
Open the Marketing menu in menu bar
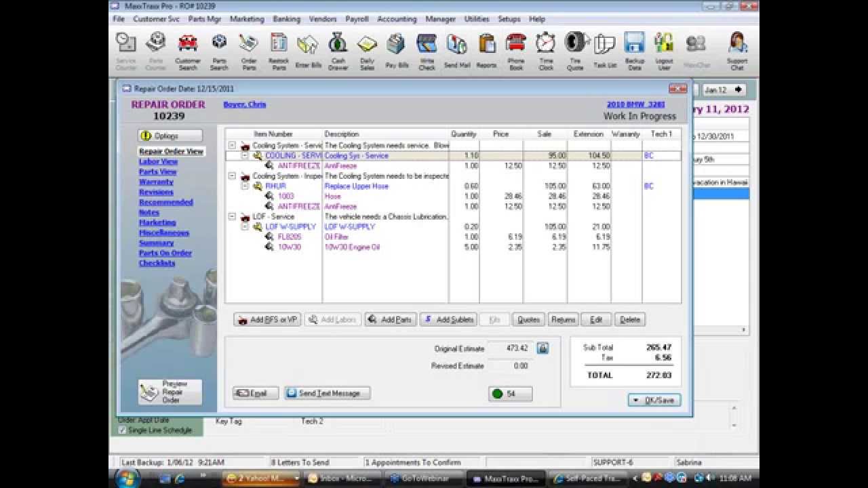pyautogui.click(x=247, y=19)
